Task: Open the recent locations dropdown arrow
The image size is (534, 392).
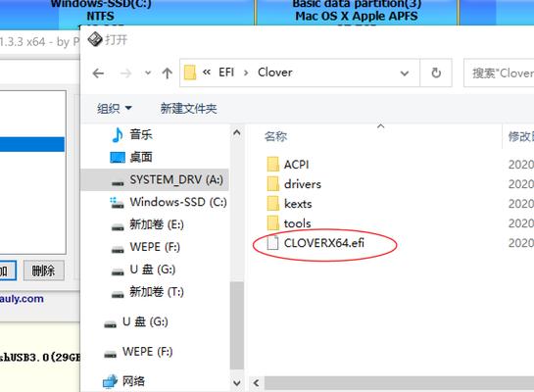Action: click(148, 73)
